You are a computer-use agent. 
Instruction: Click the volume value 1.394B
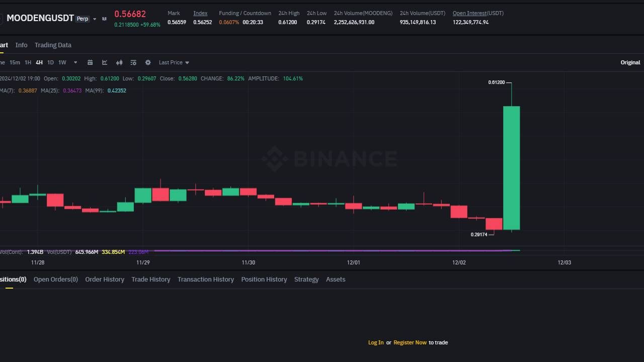[35, 252]
